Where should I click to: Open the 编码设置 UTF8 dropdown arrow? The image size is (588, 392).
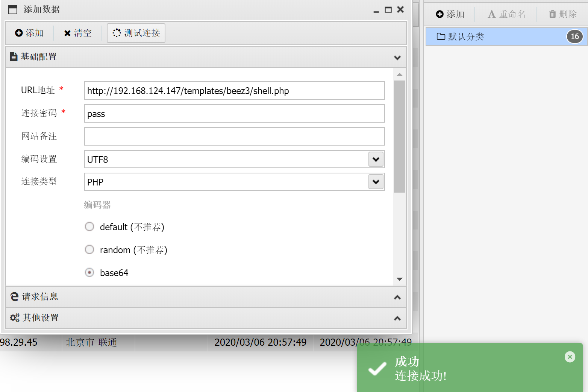pos(376,159)
